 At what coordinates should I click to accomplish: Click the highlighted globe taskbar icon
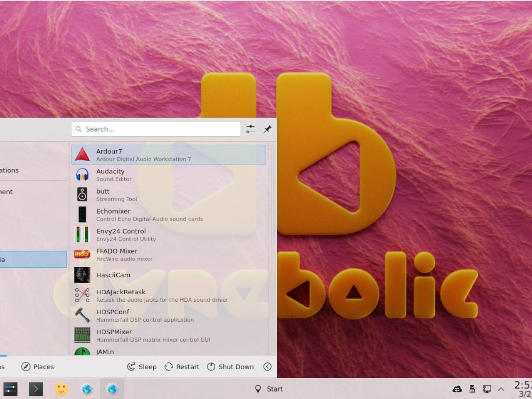tap(112, 389)
